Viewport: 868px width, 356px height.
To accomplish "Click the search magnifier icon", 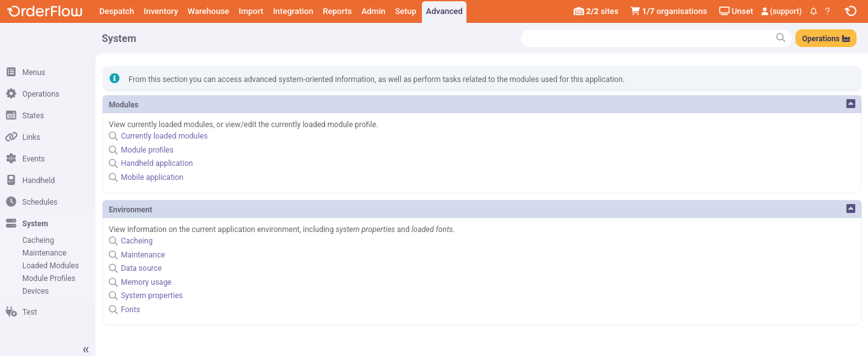I will click(781, 38).
